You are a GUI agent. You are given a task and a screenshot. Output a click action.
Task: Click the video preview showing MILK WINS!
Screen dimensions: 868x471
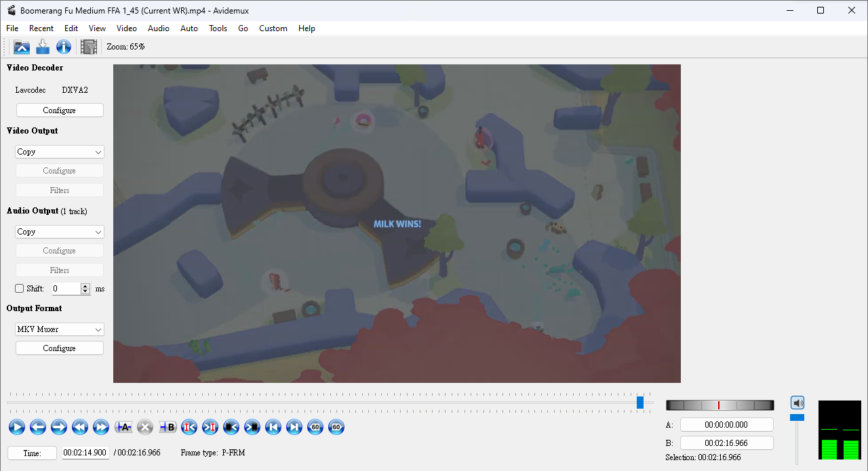point(397,224)
